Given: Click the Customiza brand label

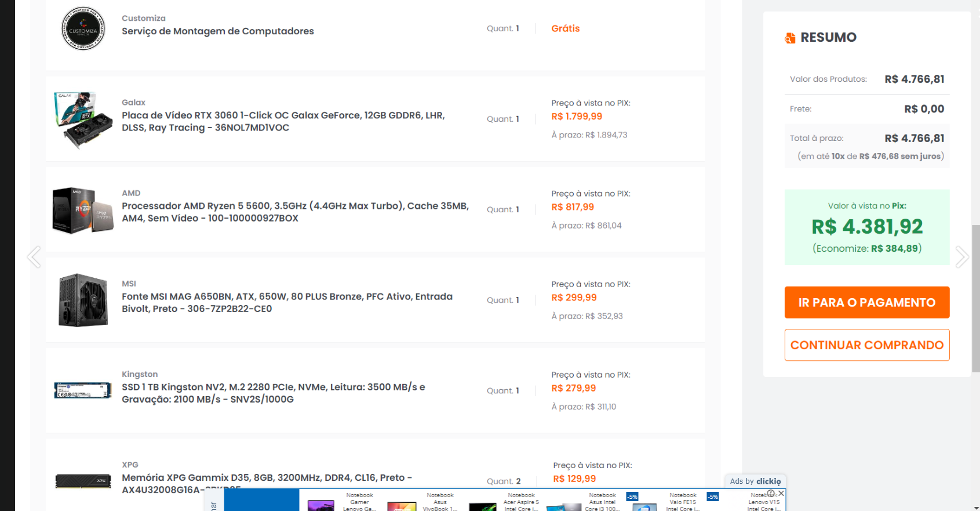Looking at the screenshot, I should point(144,19).
